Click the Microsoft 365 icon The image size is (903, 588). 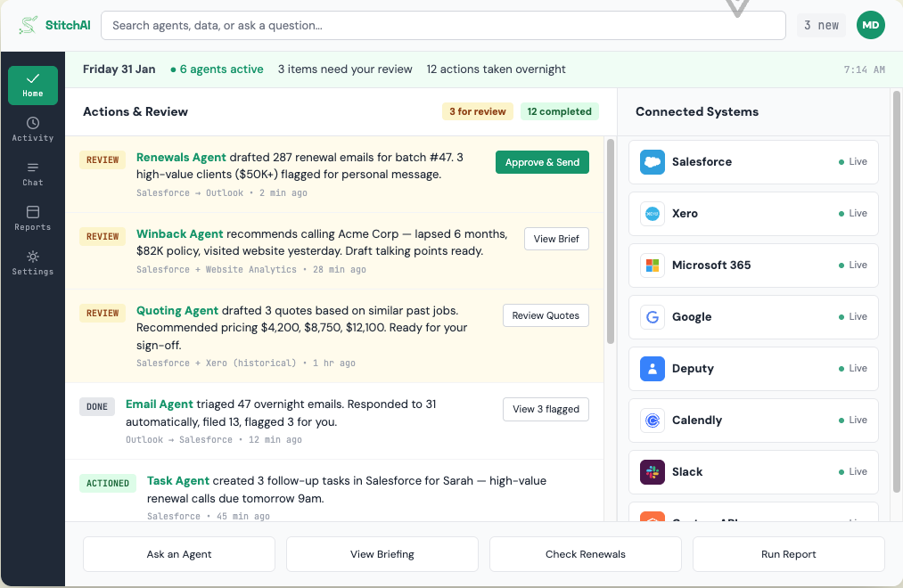tap(651, 265)
